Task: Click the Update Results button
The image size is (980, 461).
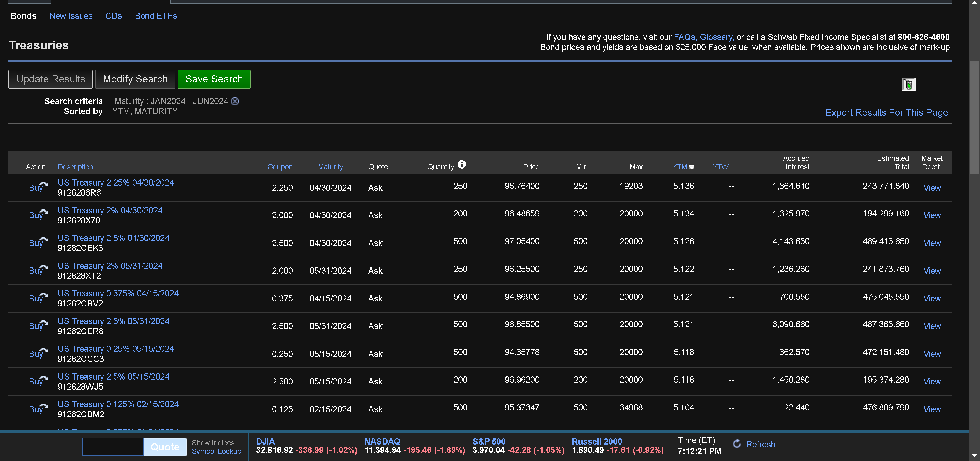Action: coord(51,79)
